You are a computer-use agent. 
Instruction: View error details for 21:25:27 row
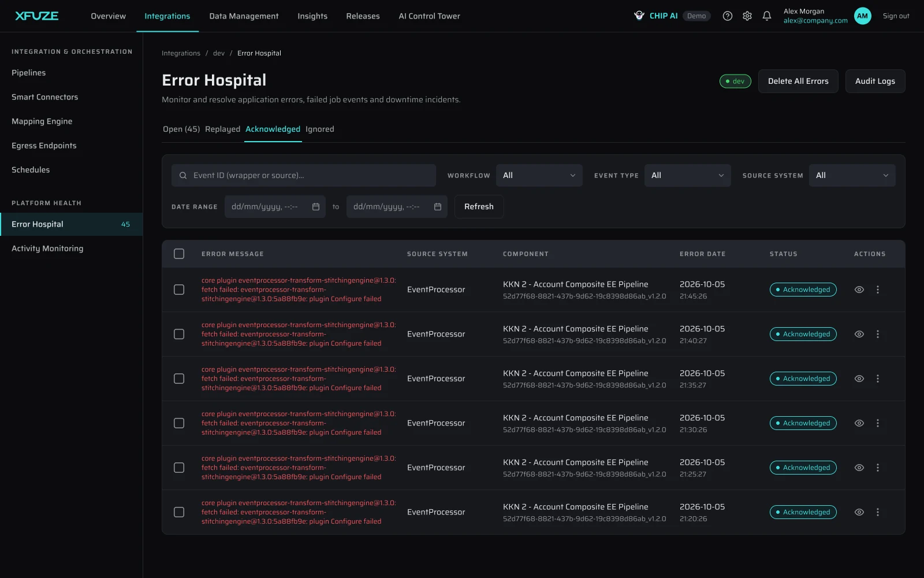(859, 468)
